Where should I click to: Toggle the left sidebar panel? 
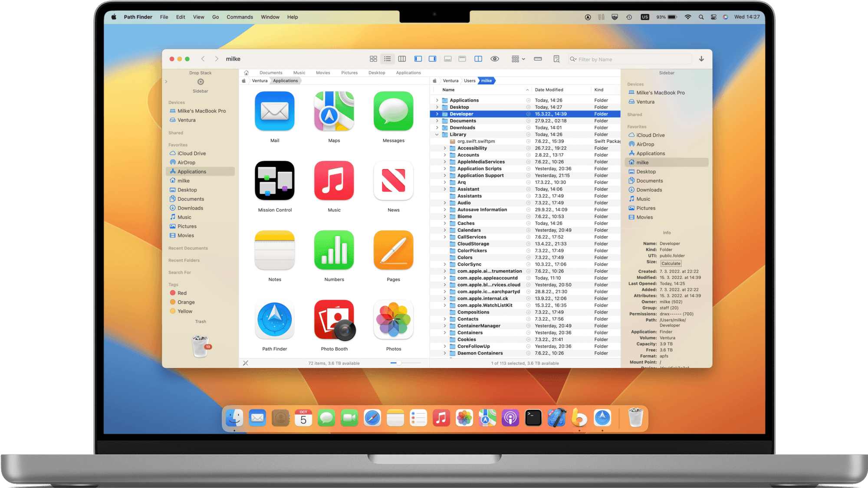tap(418, 59)
